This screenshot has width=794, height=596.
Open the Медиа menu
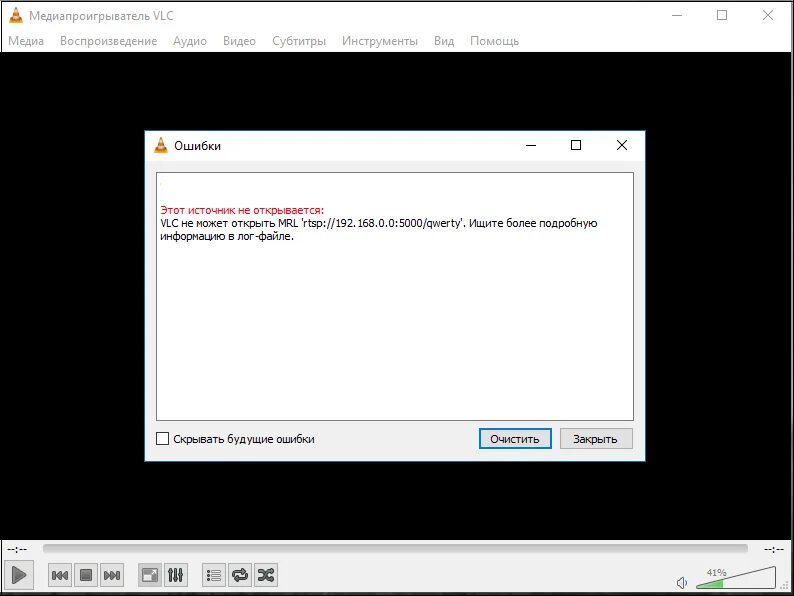coord(26,41)
